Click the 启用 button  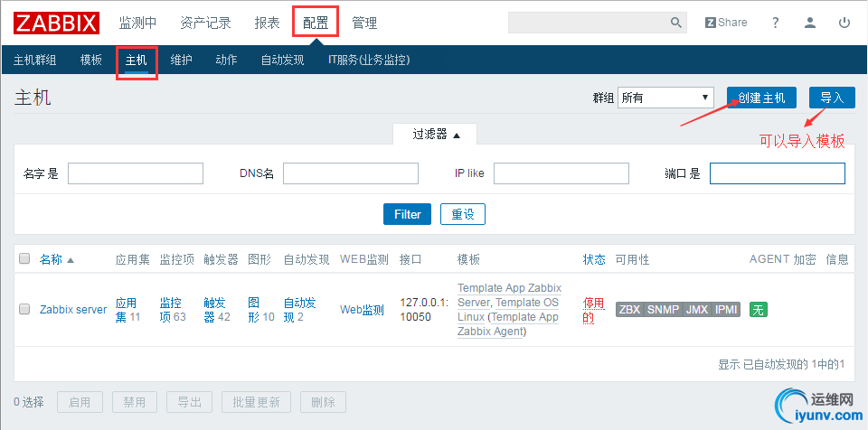tap(80, 402)
